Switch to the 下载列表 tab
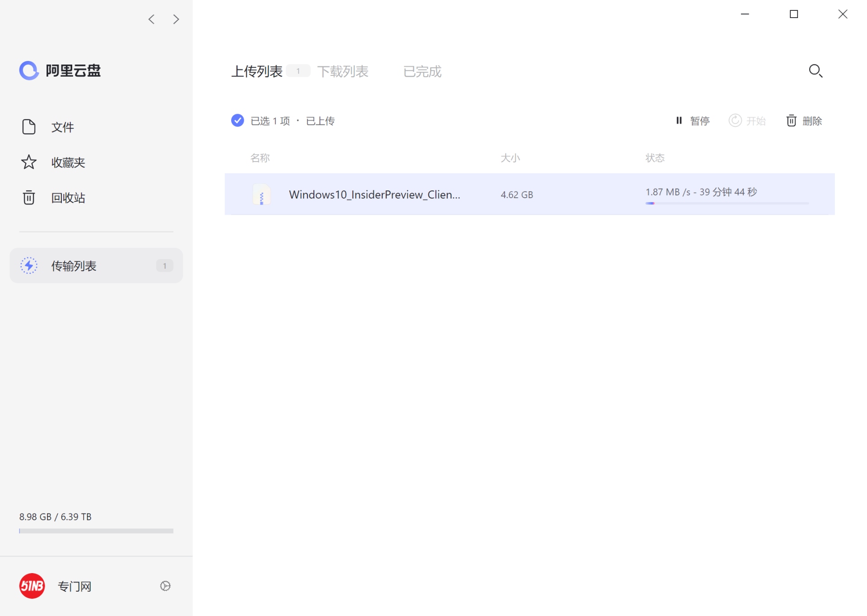Screen dimensions: 867x616 tap(343, 71)
